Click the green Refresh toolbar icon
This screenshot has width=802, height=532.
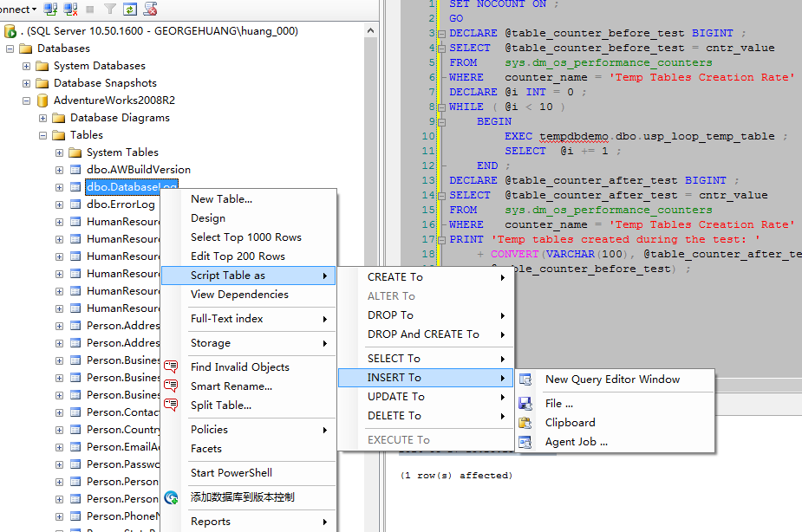[x=130, y=9]
